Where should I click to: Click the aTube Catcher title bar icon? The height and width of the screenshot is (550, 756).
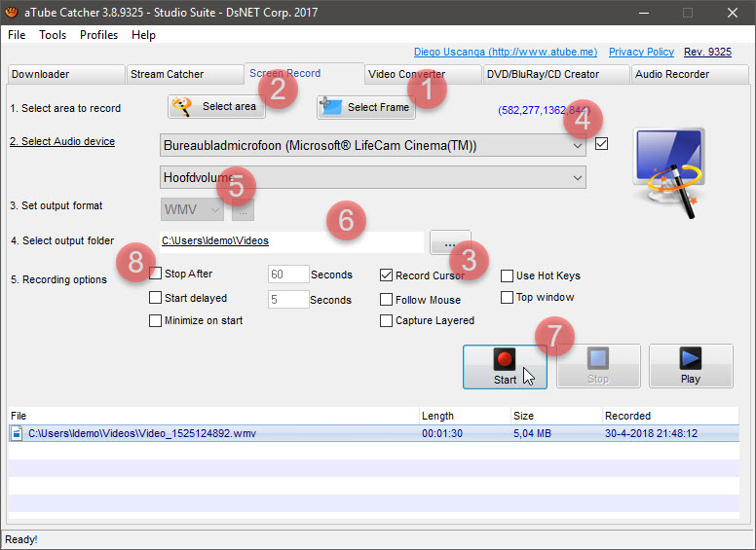11,12
